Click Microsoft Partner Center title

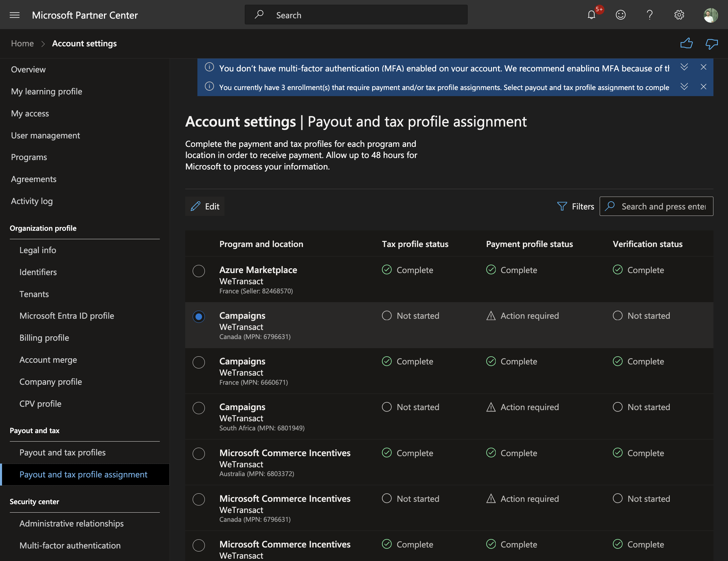click(x=85, y=15)
